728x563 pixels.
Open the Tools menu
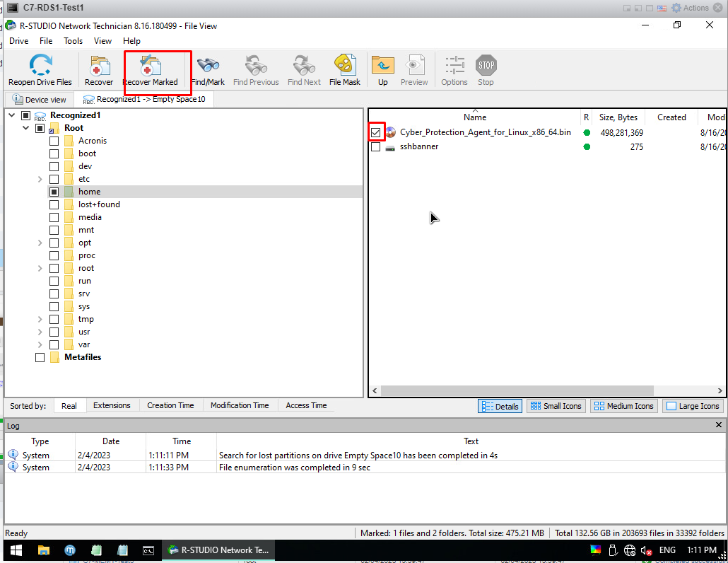[x=73, y=41]
